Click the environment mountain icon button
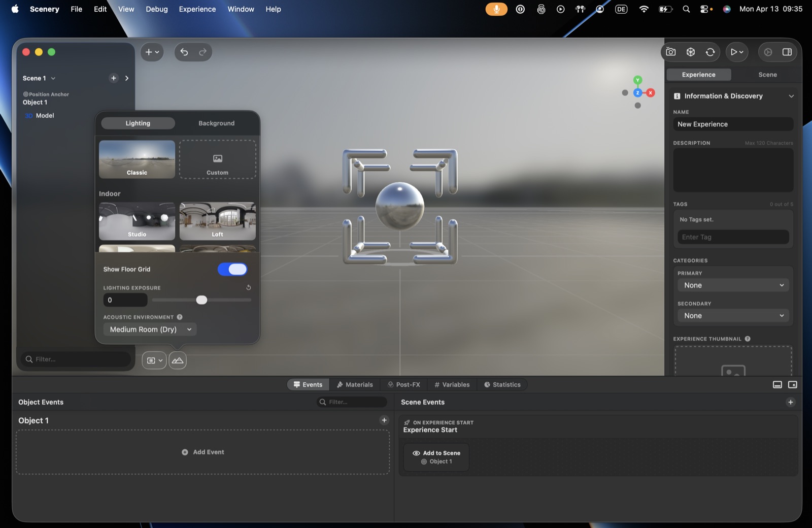This screenshot has width=812, height=528. [x=178, y=360]
